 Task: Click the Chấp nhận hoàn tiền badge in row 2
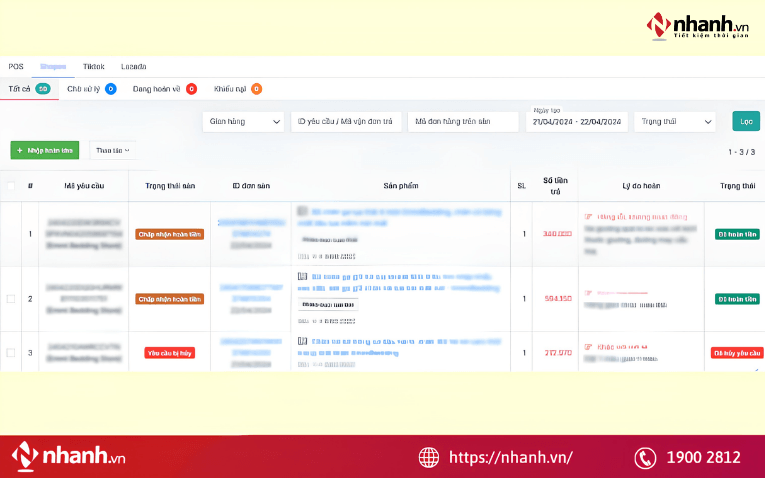pyautogui.click(x=170, y=299)
